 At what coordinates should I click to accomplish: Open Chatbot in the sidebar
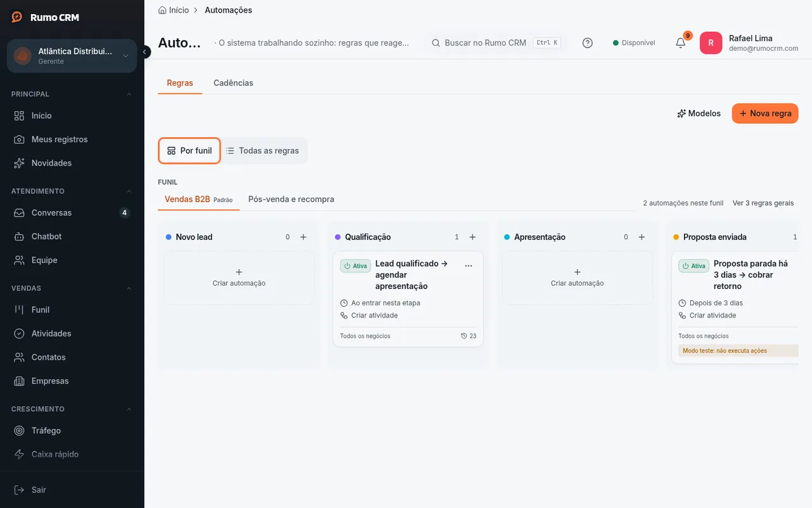(x=72, y=236)
